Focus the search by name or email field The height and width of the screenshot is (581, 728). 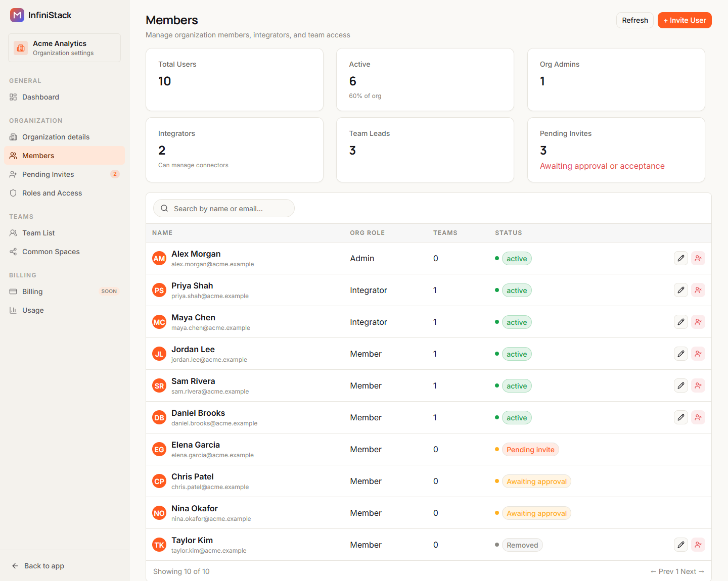(224, 208)
